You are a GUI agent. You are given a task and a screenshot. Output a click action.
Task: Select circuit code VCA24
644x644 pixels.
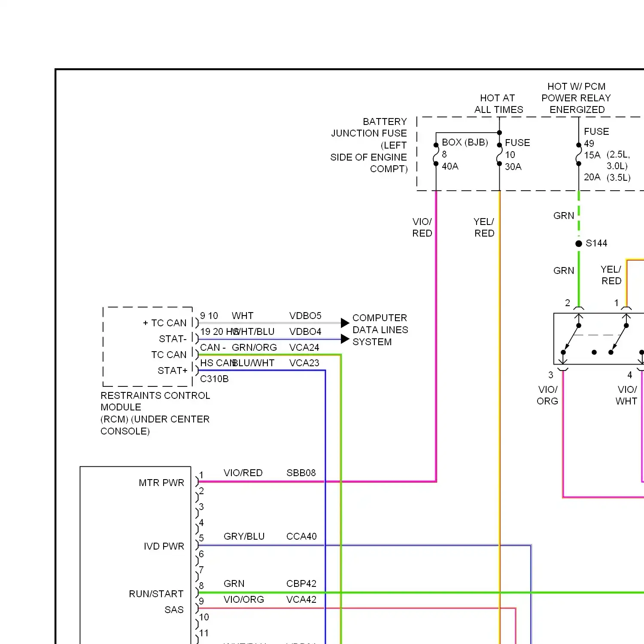pyautogui.click(x=304, y=347)
